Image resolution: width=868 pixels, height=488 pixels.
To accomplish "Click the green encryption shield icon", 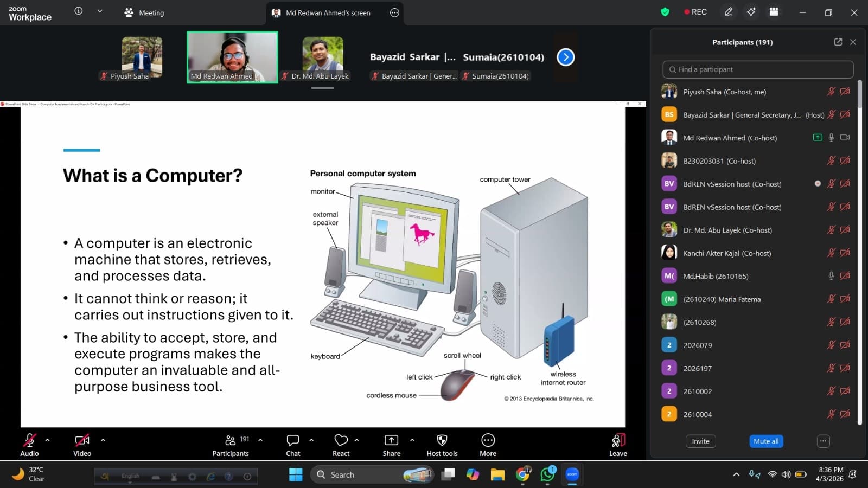I will click(x=665, y=12).
